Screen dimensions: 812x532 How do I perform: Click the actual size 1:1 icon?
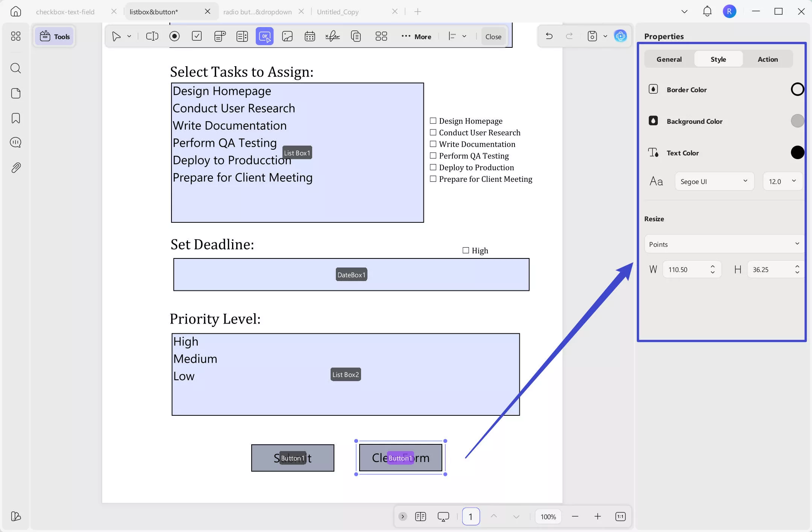tap(621, 517)
